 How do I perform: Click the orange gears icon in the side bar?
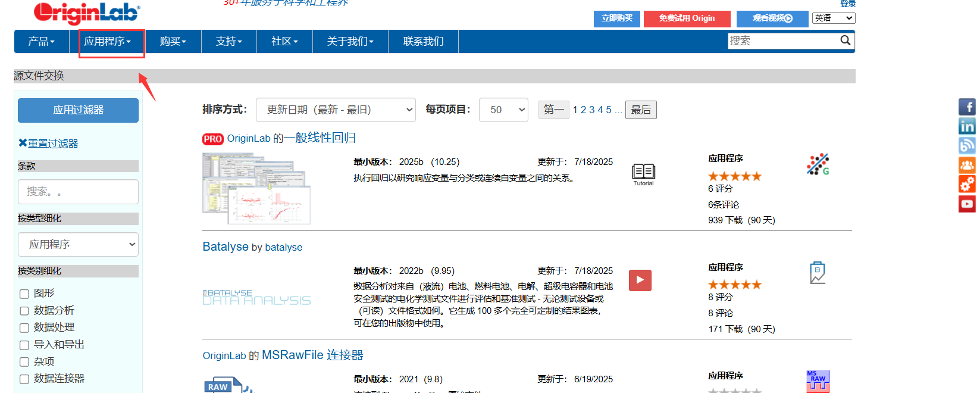coord(967,184)
